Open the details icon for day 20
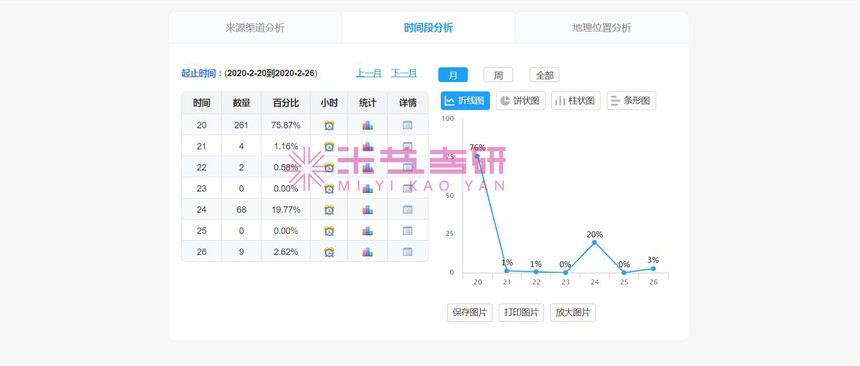860x366 pixels. click(408, 125)
